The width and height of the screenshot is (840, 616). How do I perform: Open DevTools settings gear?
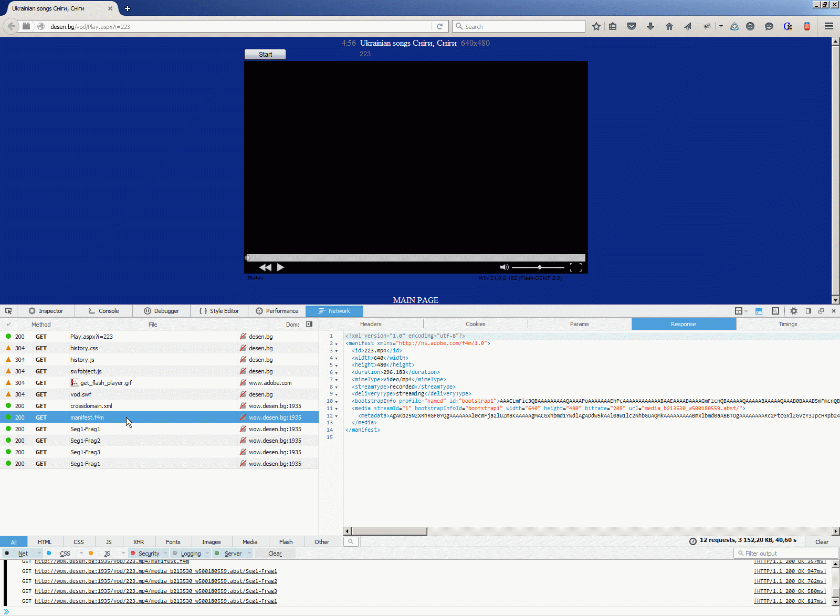(x=794, y=311)
